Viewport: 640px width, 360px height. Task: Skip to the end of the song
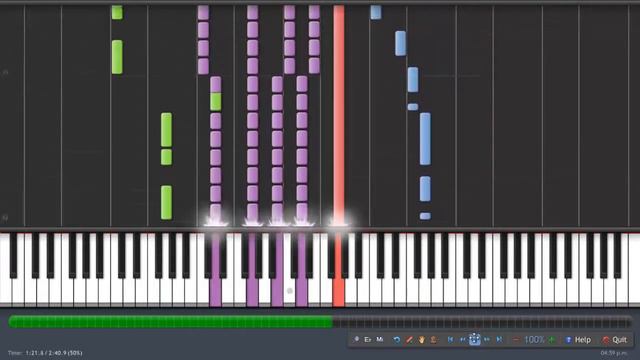(499, 340)
